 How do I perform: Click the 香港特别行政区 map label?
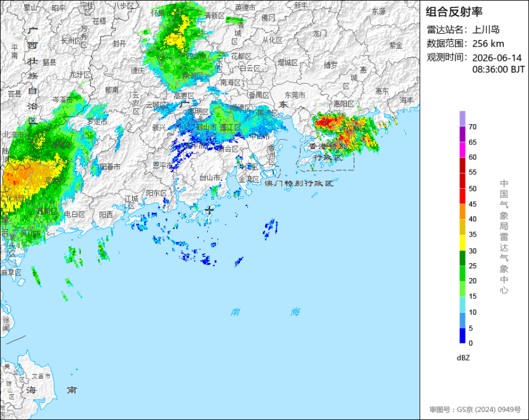coord(327,152)
